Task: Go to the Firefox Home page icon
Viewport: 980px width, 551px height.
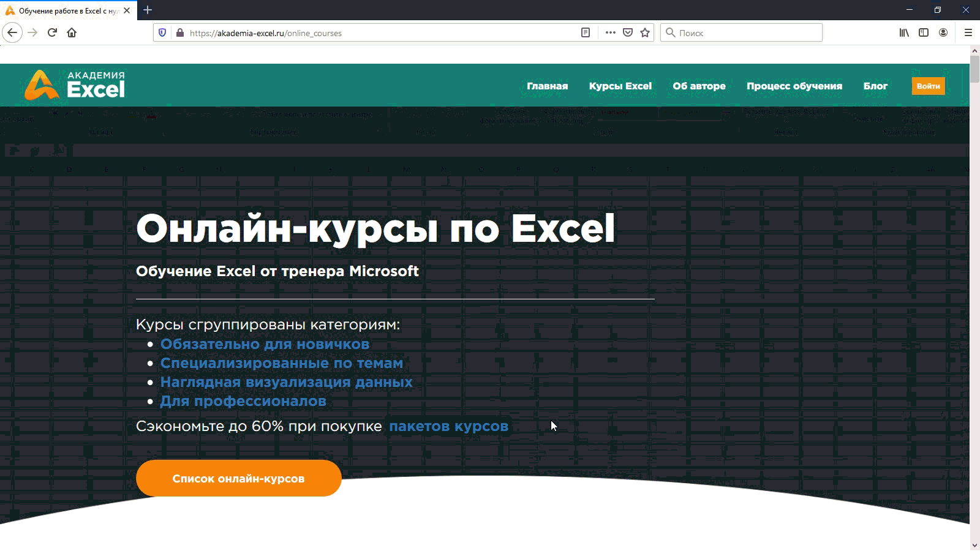Action: [x=72, y=32]
